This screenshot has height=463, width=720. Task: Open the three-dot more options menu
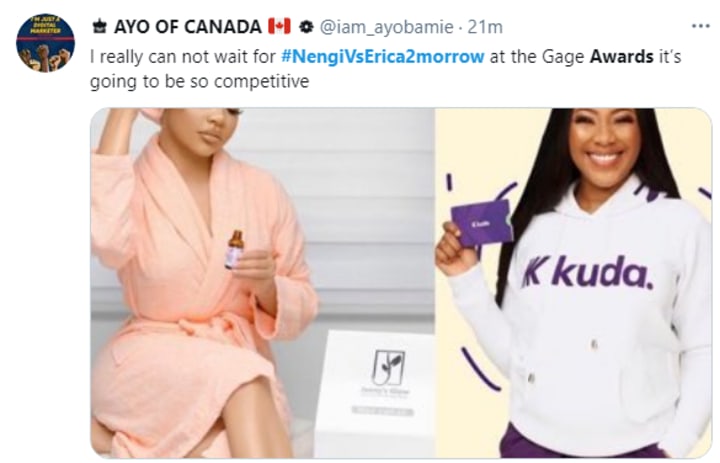(700, 26)
